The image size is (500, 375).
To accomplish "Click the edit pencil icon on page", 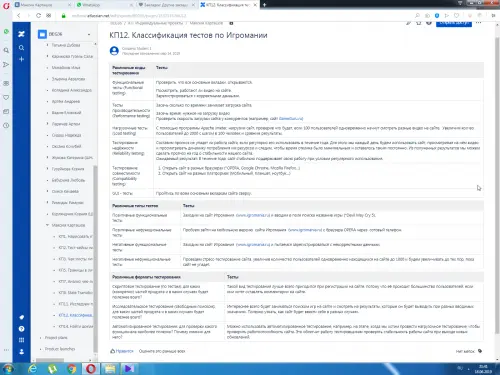I will pos(408,23).
